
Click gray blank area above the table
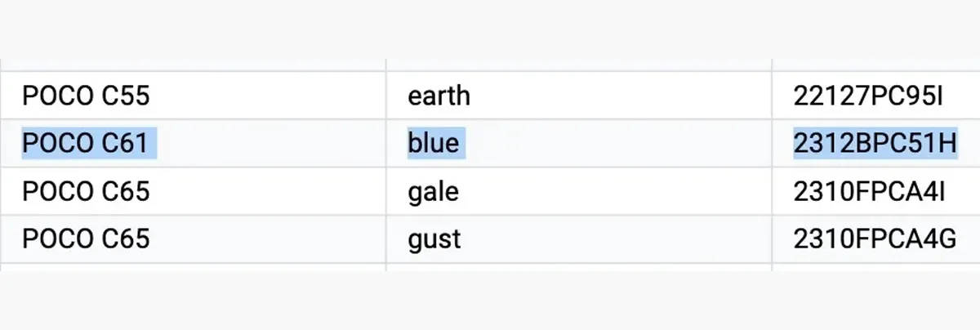tap(490, 29)
